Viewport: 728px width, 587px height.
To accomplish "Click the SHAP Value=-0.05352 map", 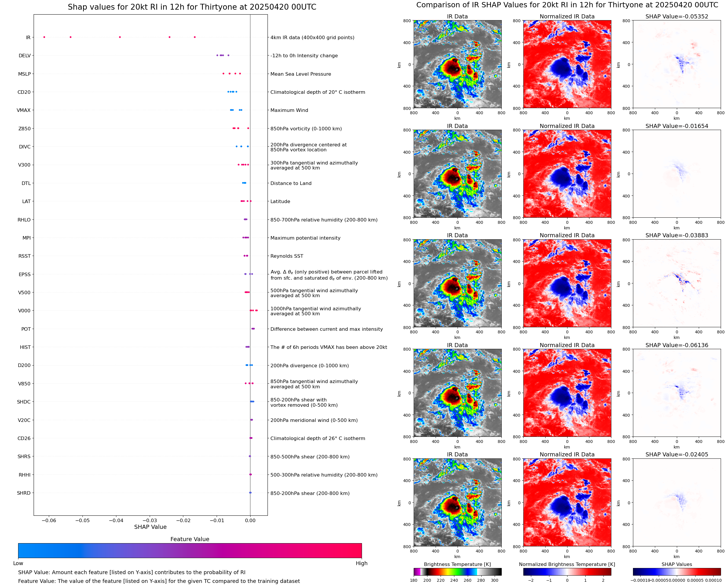I will click(677, 64).
